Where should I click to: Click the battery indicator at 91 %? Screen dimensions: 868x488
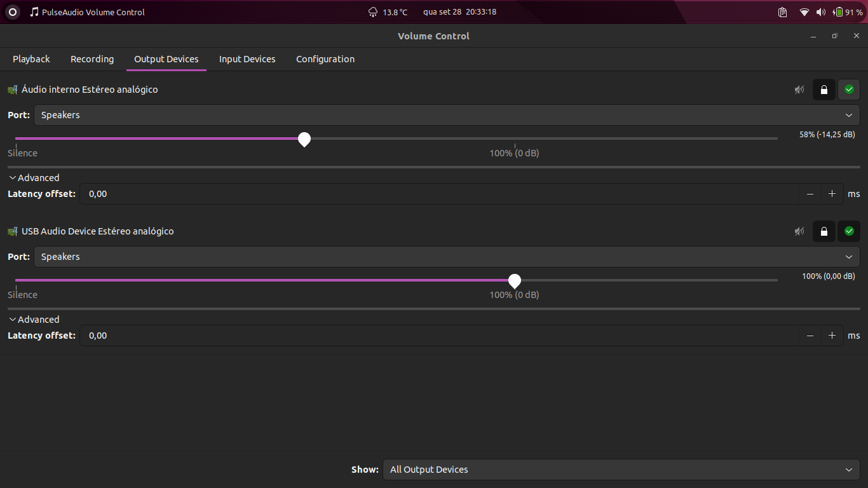pyautogui.click(x=848, y=12)
